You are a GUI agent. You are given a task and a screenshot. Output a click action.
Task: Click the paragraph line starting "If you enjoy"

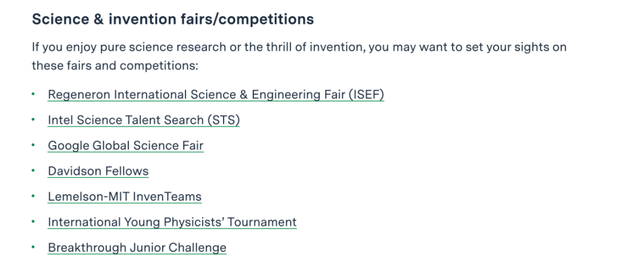point(298,47)
